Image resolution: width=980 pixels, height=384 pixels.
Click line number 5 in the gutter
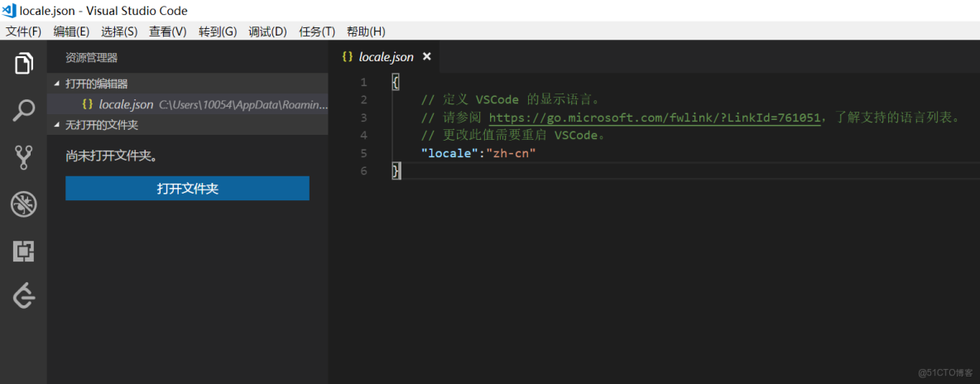(364, 152)
